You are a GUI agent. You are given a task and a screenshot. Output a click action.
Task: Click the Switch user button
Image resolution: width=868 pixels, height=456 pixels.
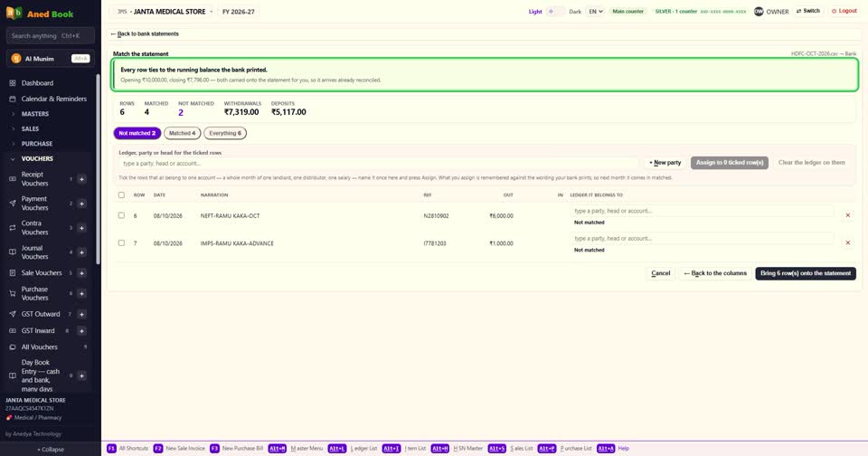(x=807, y=11)
